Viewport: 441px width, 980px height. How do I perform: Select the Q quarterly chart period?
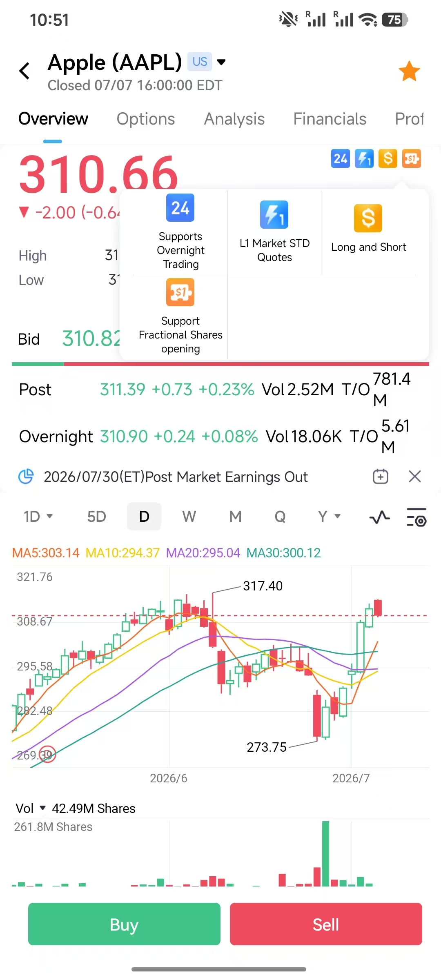pos(280,517)
